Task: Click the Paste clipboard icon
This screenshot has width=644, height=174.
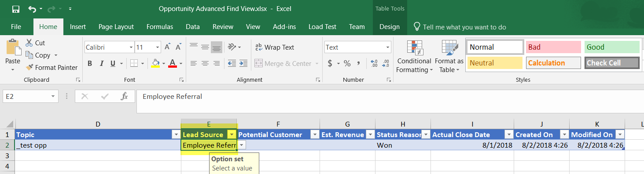Action: 13,47
